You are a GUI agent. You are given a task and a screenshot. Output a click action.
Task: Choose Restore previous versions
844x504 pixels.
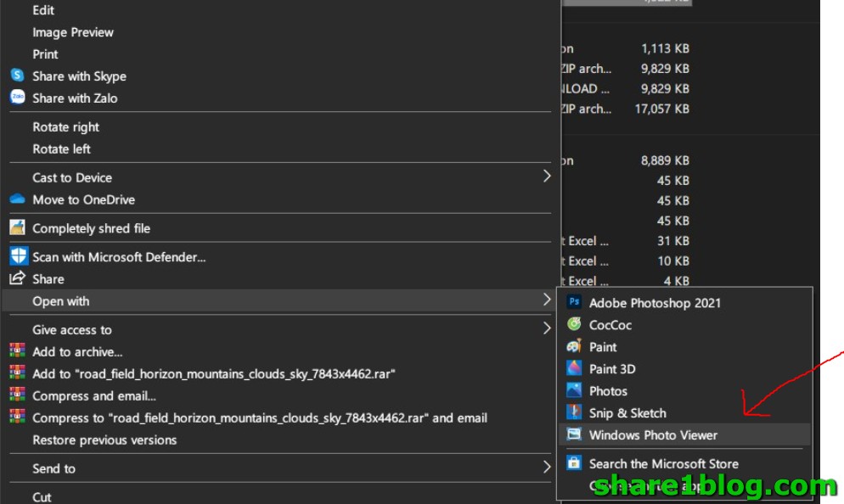[104, 440]
